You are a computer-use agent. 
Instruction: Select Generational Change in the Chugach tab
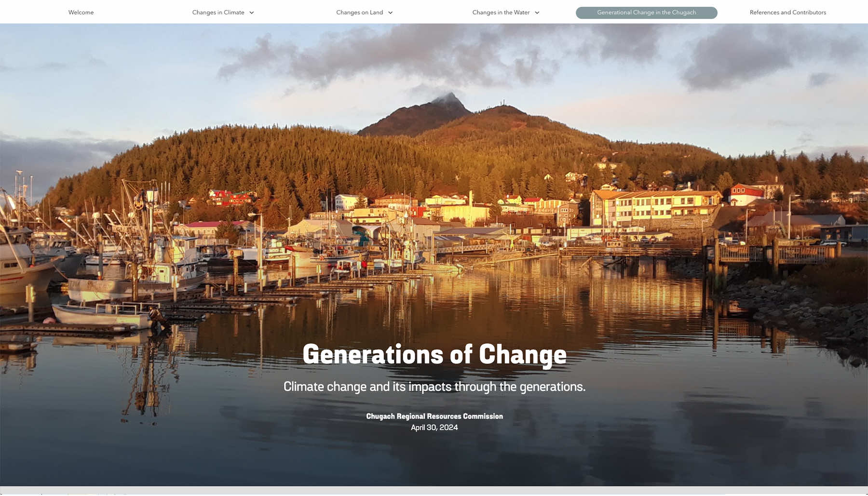click(x=646, y=13)
